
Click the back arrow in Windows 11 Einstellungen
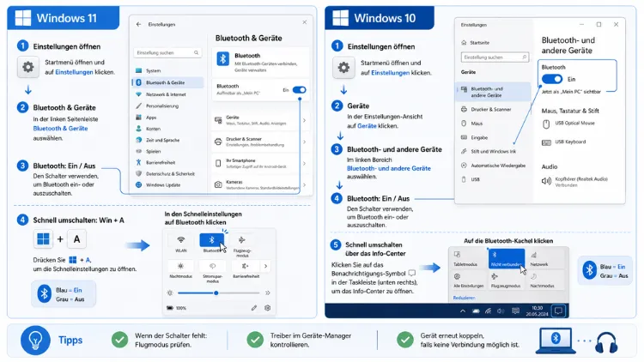(x=138, y=24)
